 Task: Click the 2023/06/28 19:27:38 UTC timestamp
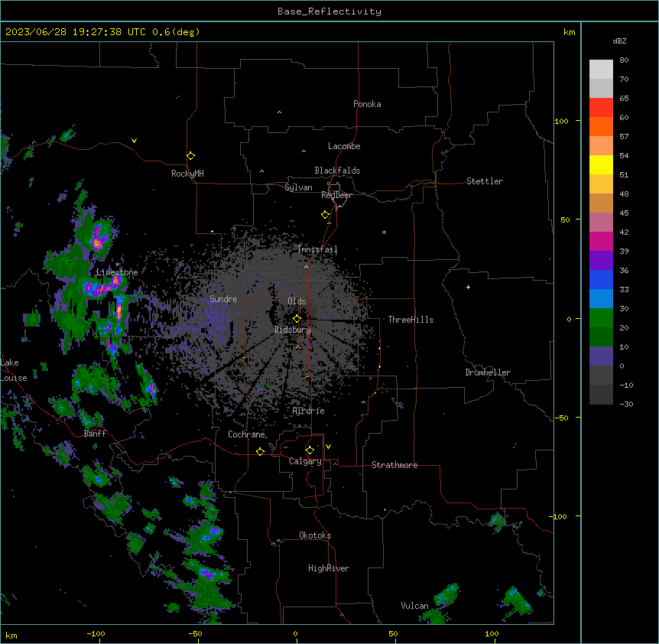point(75,32)
